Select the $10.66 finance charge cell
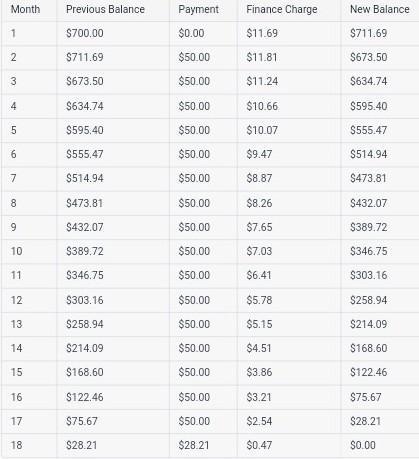 pyautogui.click(x=262, y=106)
